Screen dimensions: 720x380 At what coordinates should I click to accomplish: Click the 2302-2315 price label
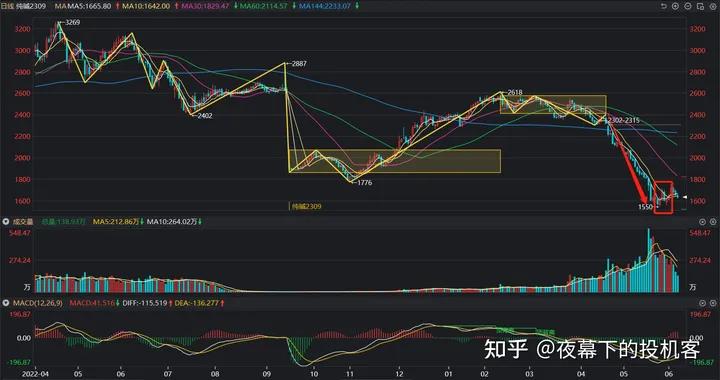624,120
